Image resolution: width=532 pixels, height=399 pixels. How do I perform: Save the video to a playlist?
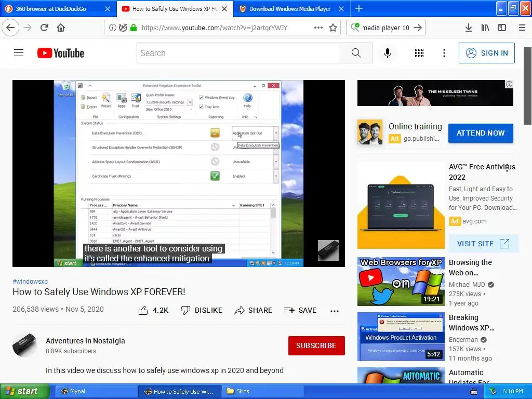[x=300, y=310]
